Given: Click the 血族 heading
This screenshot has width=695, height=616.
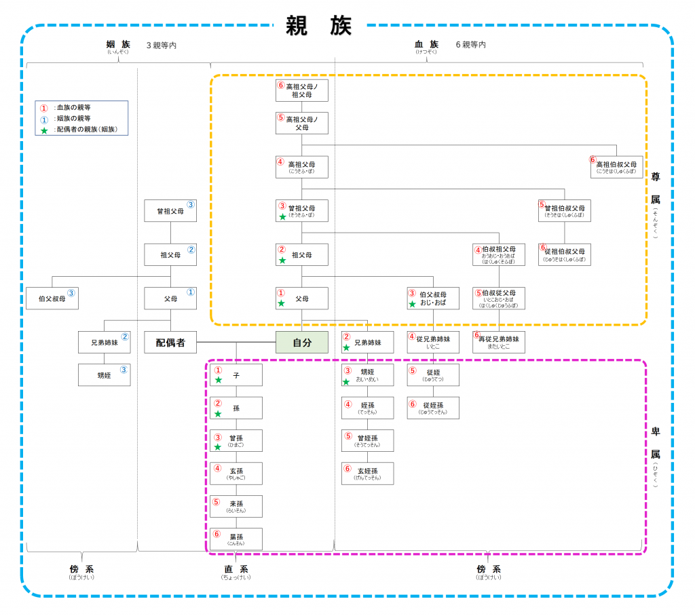Looking at the screenshot, I should point(426,45).
